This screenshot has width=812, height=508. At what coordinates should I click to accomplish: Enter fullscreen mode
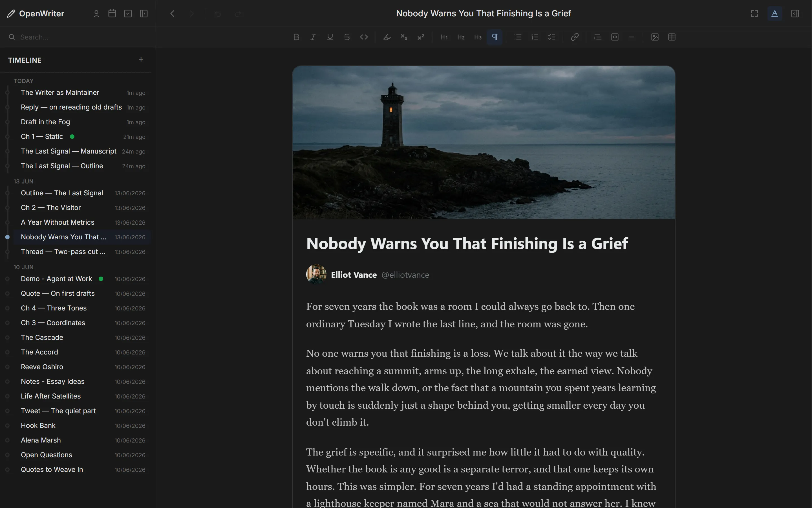pos(754,14)
